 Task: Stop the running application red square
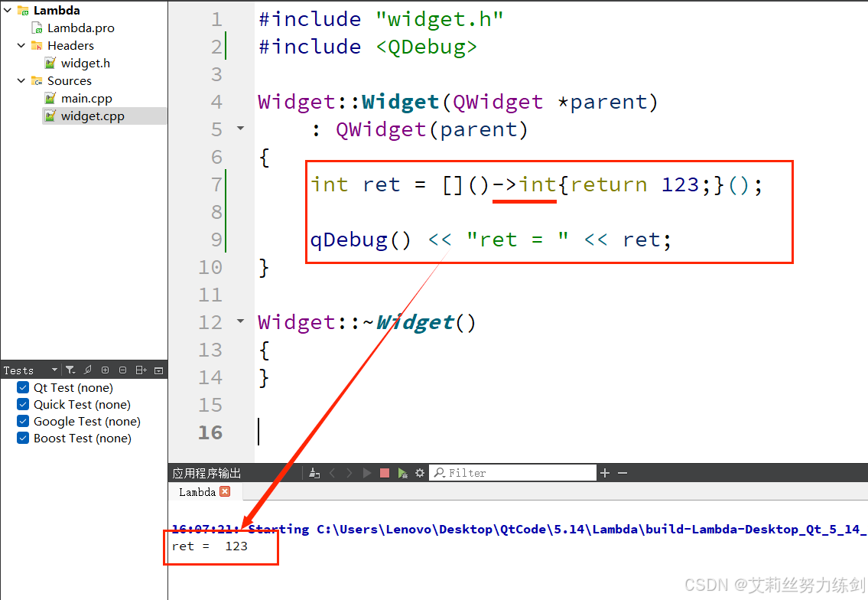(385, 473)
